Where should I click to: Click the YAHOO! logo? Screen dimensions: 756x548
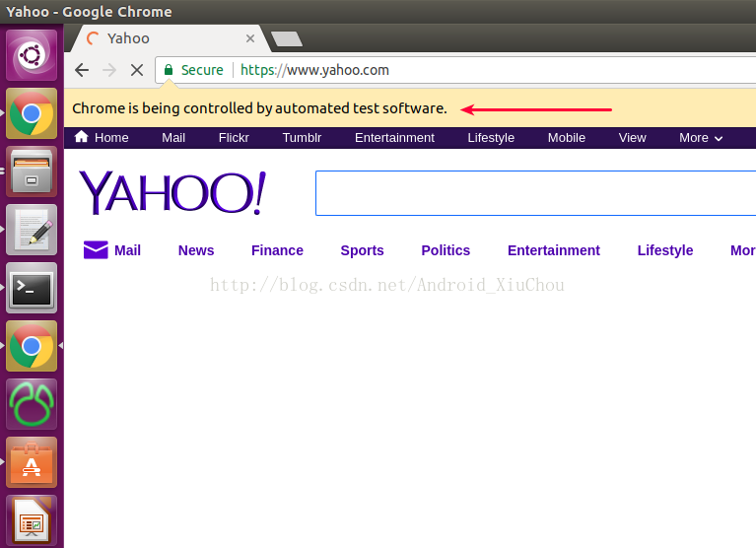[172, 192]
